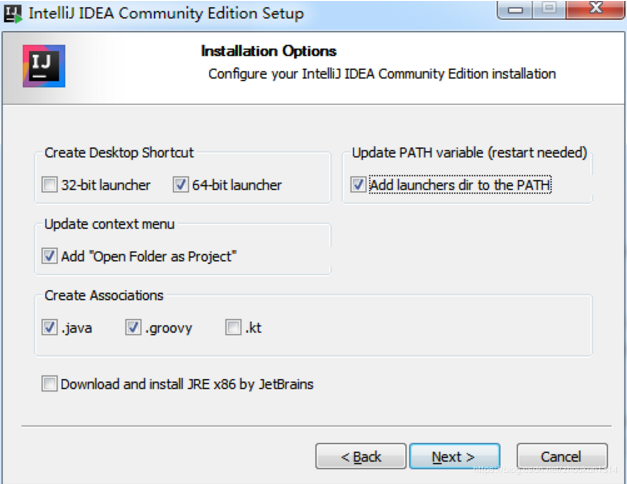Click the setup window title text
Viewport: 627px width, 484px height.
click(x=166, y=14)
